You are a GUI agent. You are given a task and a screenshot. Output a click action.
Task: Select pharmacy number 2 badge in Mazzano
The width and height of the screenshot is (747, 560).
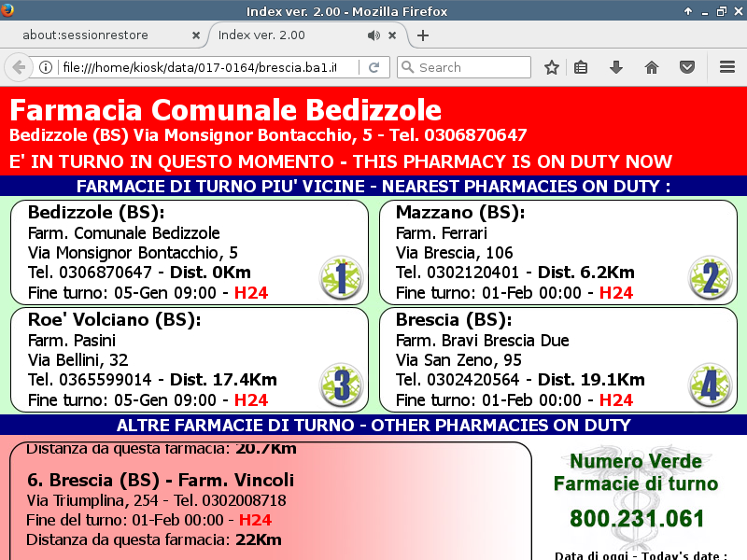coord(710,277)
